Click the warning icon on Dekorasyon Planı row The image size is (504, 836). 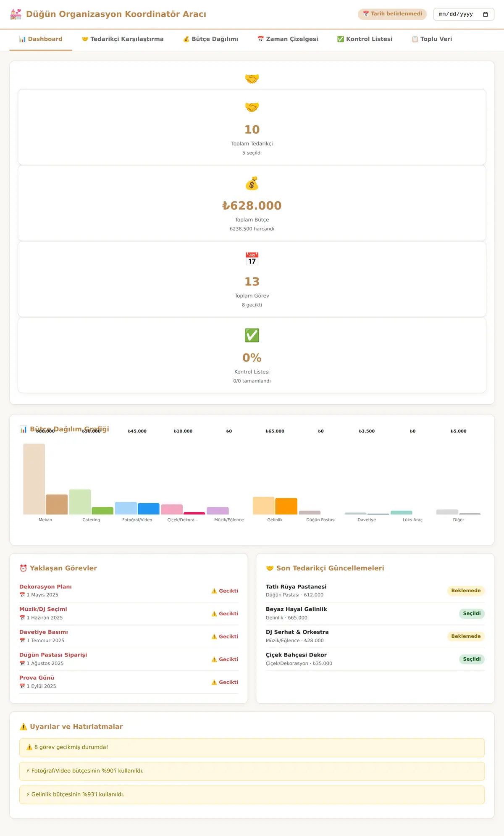point(214,591)
